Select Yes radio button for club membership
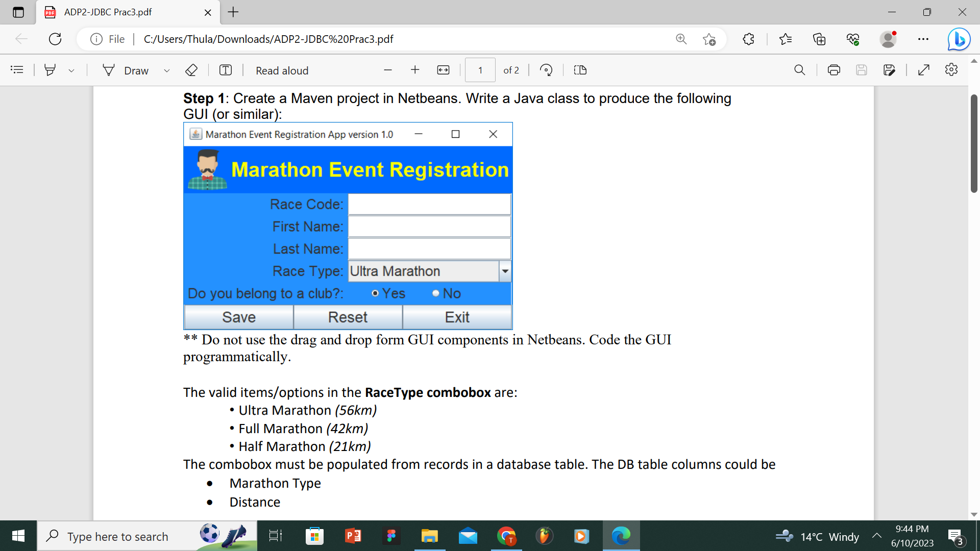 (x=374, y=293)
